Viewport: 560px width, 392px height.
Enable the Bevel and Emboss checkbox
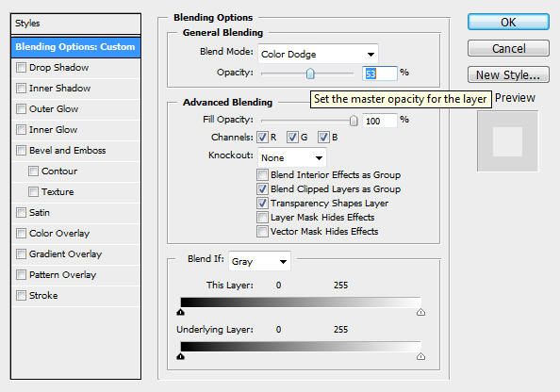pyautogui.click(x=21, y=151)
